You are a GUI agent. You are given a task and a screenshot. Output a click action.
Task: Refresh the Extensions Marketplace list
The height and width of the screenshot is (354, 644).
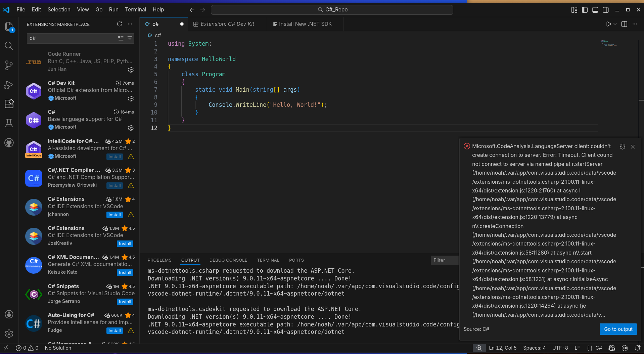pyautogui.click(x=120, y=24)
